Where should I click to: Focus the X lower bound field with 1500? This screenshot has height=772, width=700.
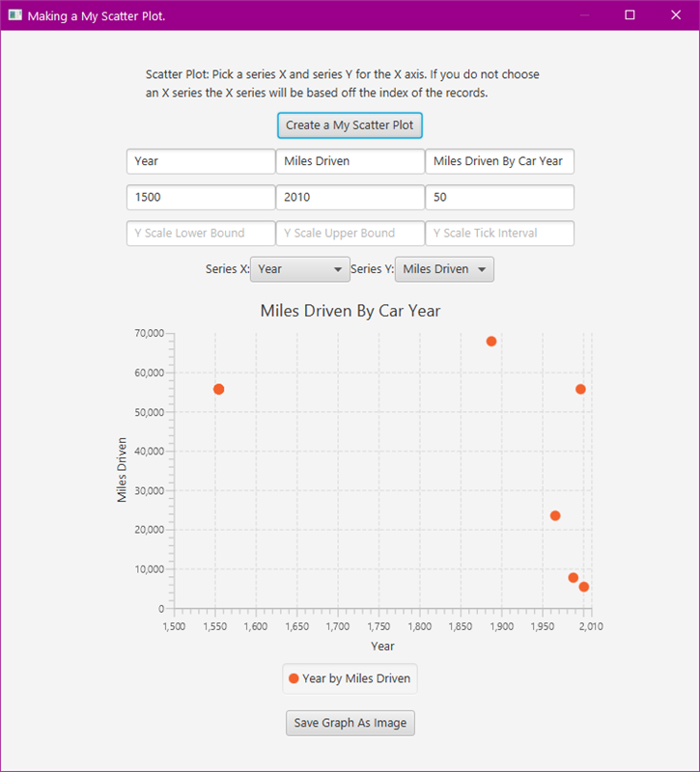coord(201,197)
